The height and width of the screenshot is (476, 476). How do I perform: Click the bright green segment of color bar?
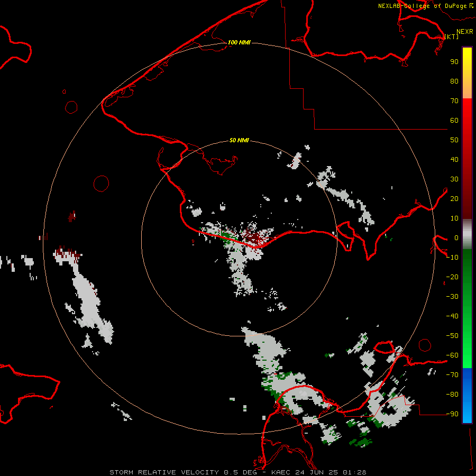tap(467, 356)
